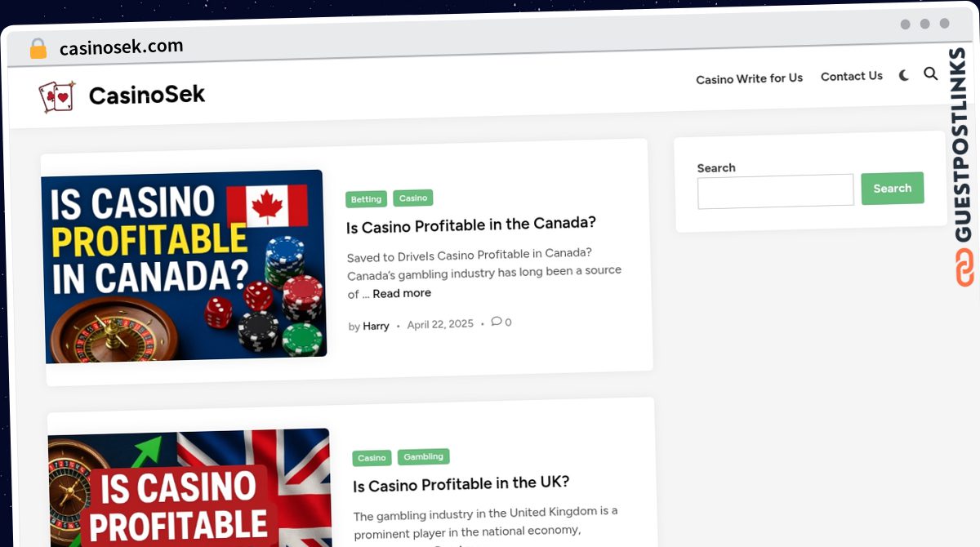
Task: Open search magnifier icon in header
Action: coord(930,73)
